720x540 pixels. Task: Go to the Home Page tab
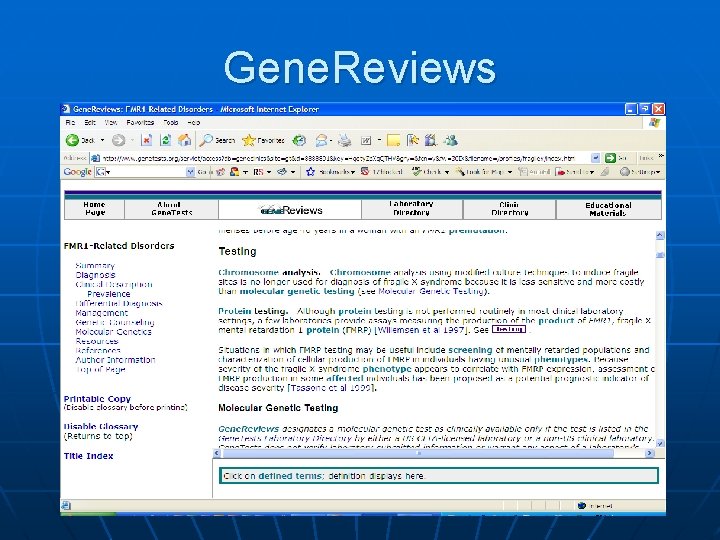point(95,209)
